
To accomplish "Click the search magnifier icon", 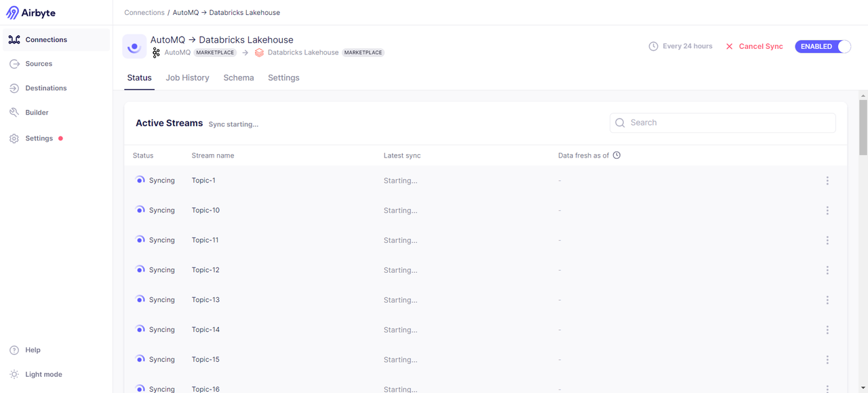I will 620,123.
